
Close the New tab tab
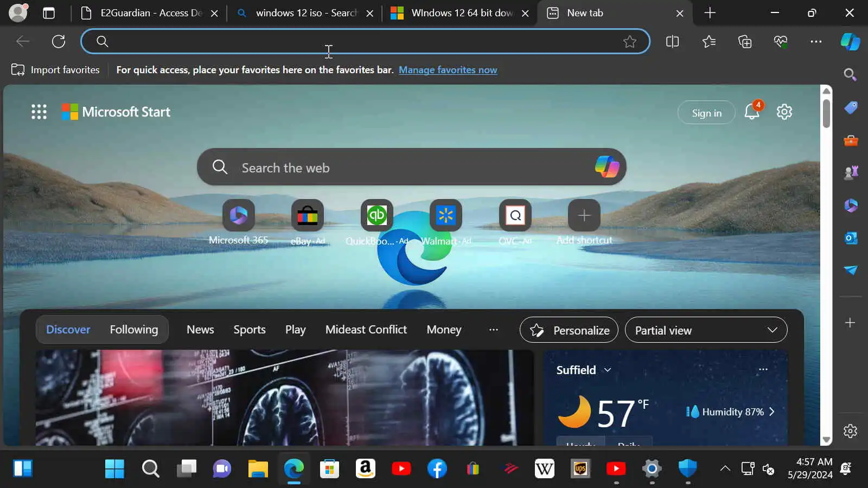(x=680, y=14)
